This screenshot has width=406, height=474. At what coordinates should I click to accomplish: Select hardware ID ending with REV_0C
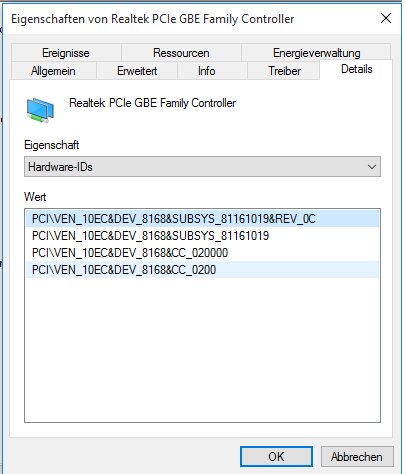point(202,219)
